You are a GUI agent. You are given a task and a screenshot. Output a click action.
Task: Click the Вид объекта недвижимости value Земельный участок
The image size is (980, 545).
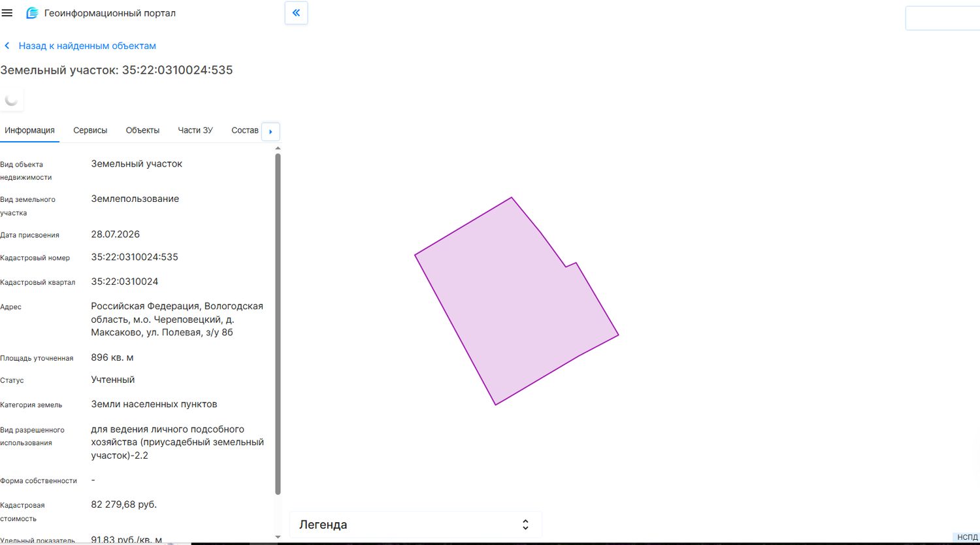137,164
